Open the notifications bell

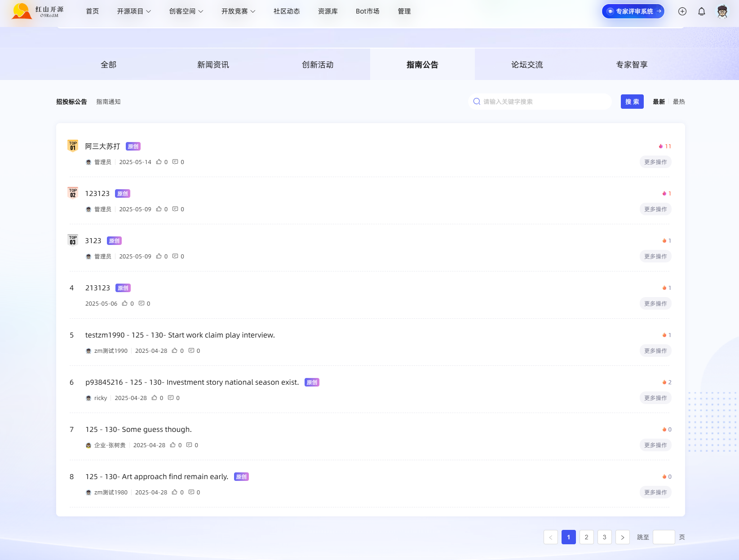(x=701, y=11)
